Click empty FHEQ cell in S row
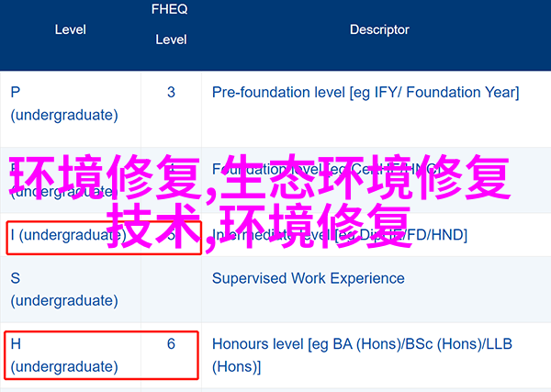551x392 pixels. [171, 289]
